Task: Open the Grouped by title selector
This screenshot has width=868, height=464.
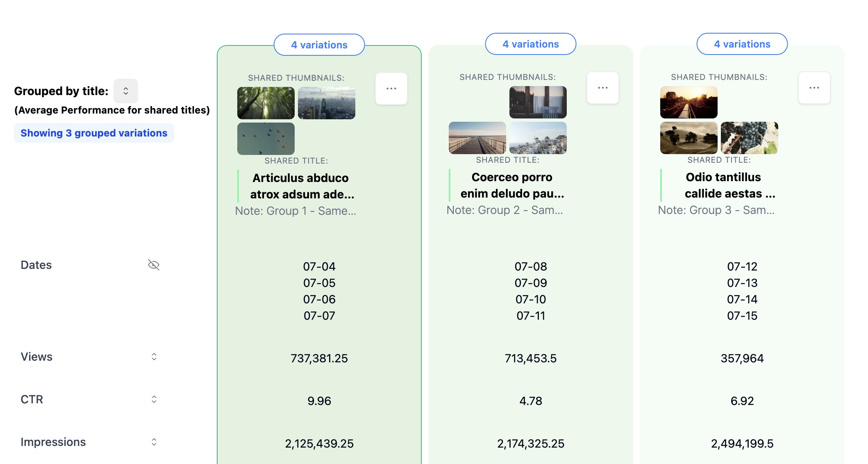Action: (x=126, y=91)
